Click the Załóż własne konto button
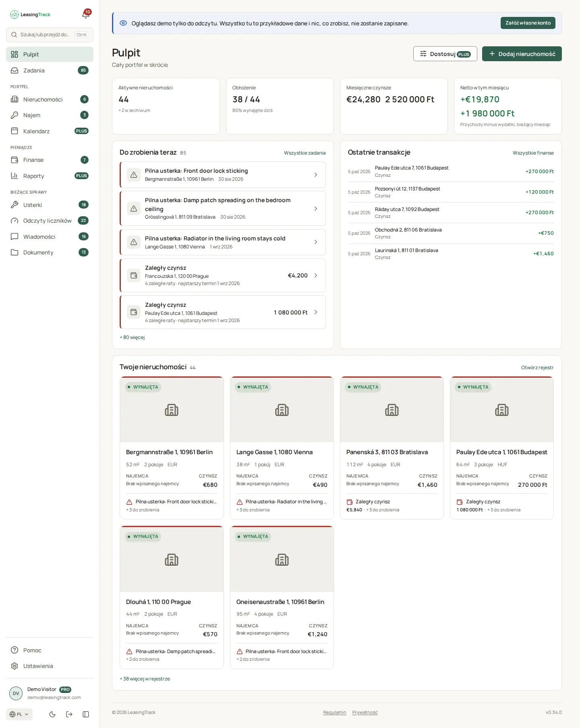The height and width of the screenshot is (728, 580). (x=528, y=23)
